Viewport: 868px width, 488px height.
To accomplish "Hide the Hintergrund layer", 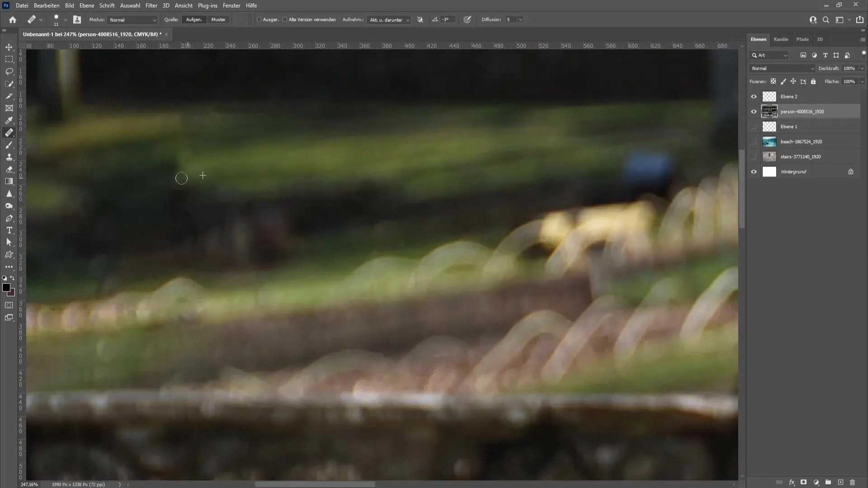I will (x=754, y=172).
